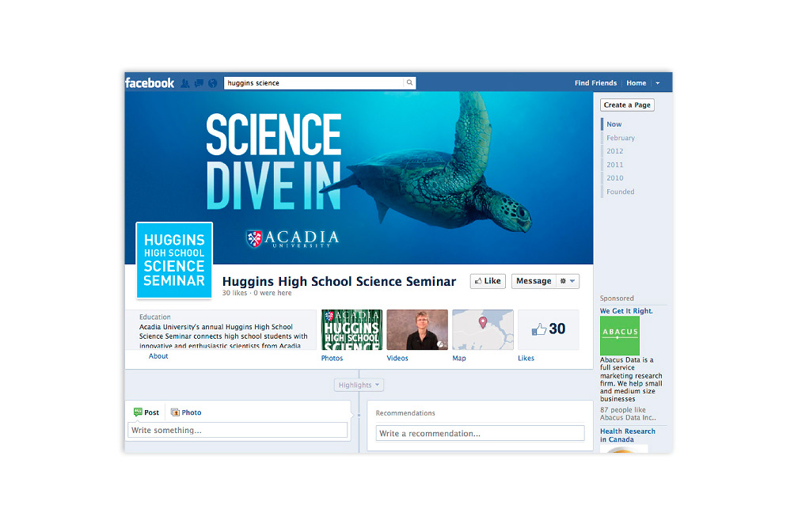Click the Likes label link
The height and width of the screenshot is (532, 798).
(526, 359)
